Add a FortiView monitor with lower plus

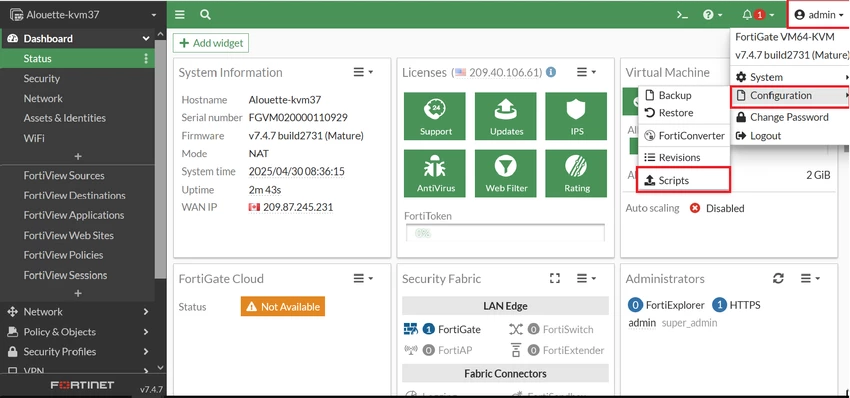(78, 293)
